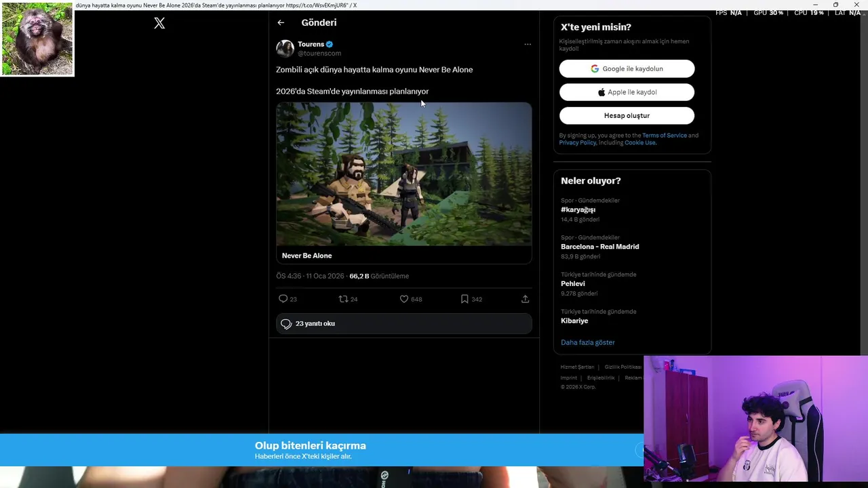
Task: Restore down the browser window
Action: tap(835, 5)
